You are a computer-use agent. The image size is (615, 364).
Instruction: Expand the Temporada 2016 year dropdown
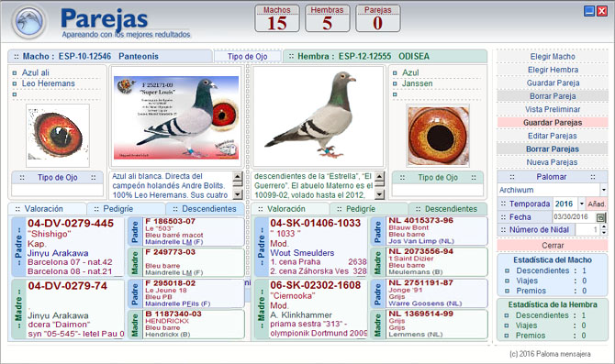582,204
